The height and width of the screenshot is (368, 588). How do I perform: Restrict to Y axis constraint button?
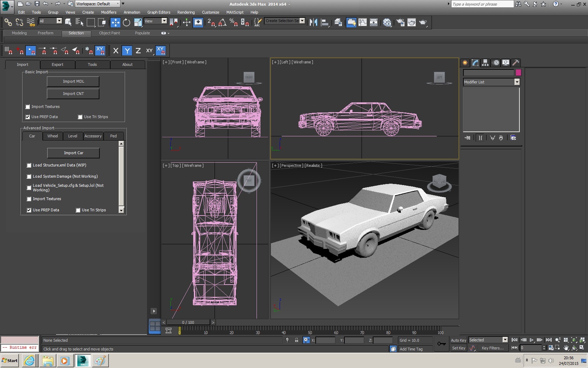pos(127,51)
